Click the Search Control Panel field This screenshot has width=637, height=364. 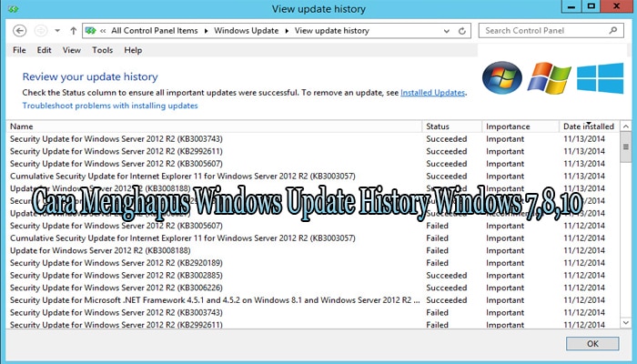pos(551,30)
